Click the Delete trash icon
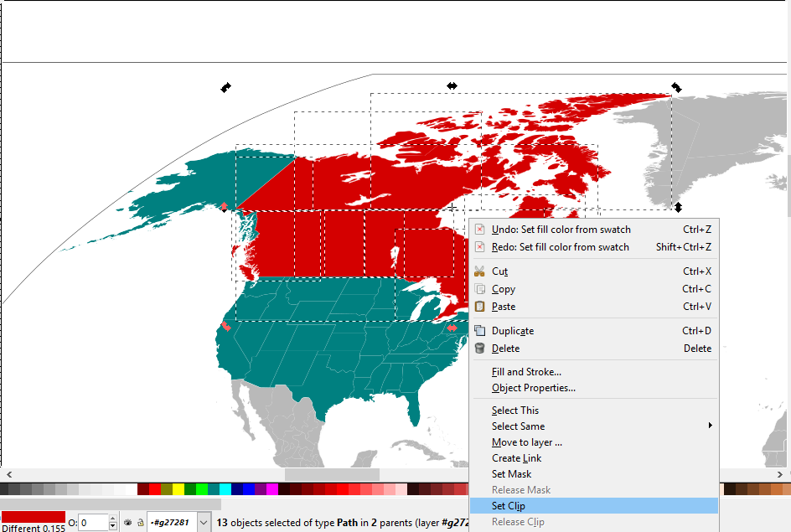Screen dimensions: 791x532 (479, 349)
